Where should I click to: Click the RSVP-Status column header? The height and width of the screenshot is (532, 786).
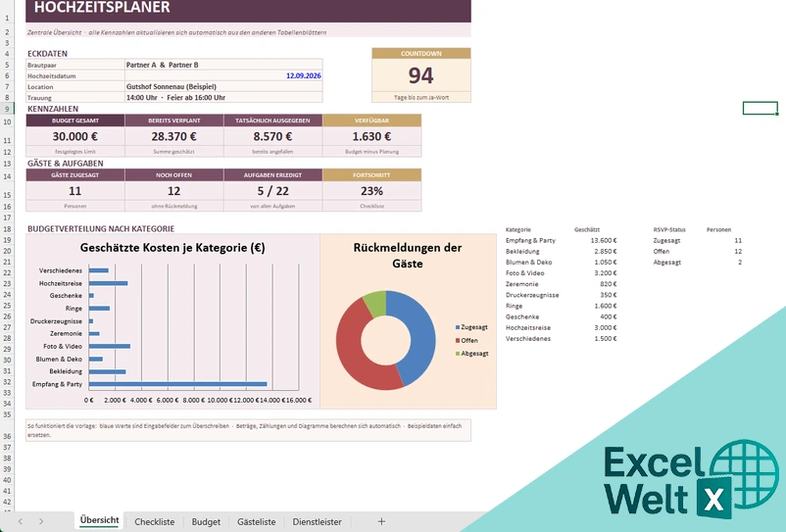[669, 229]
